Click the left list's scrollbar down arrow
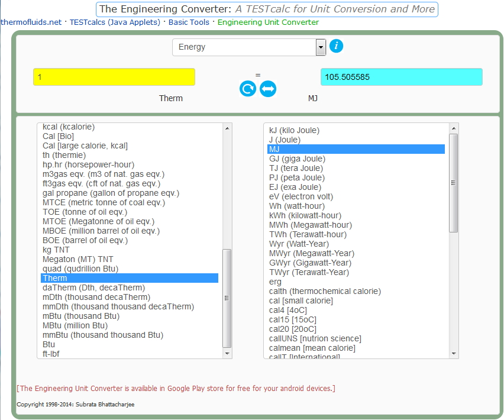 [226, 353]
